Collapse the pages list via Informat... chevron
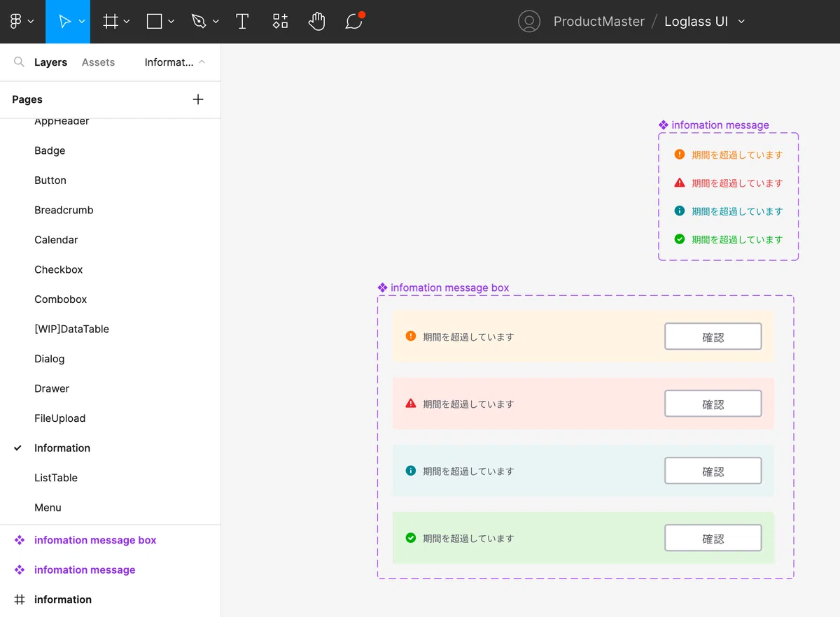Viewport: 840px width, 617px height. tap(202, 62)
